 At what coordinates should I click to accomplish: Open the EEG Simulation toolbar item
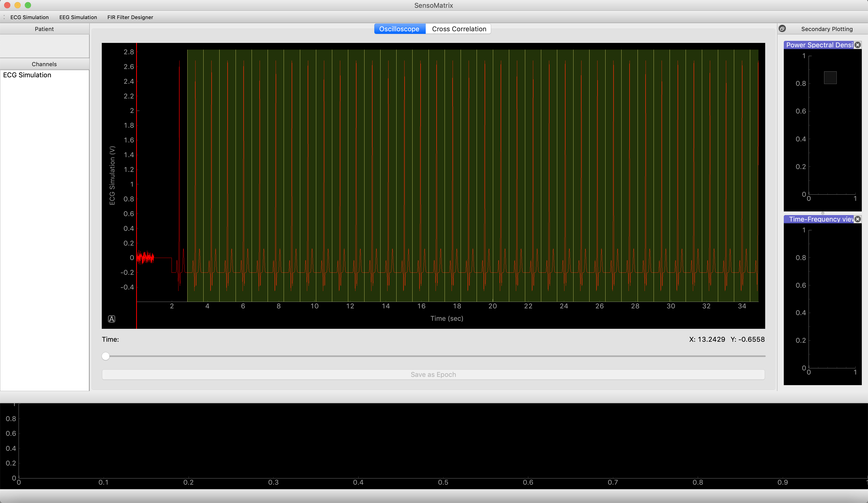(x=78, y=17)
